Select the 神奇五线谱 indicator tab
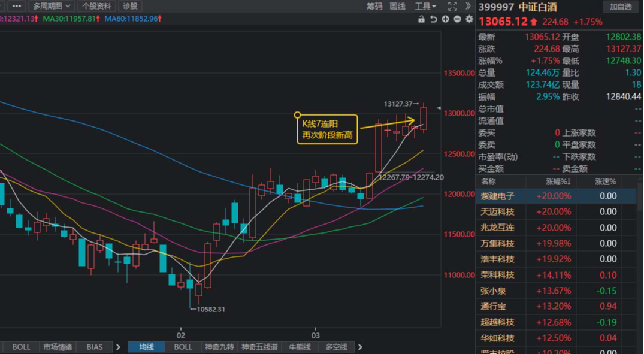 [259, 347]
